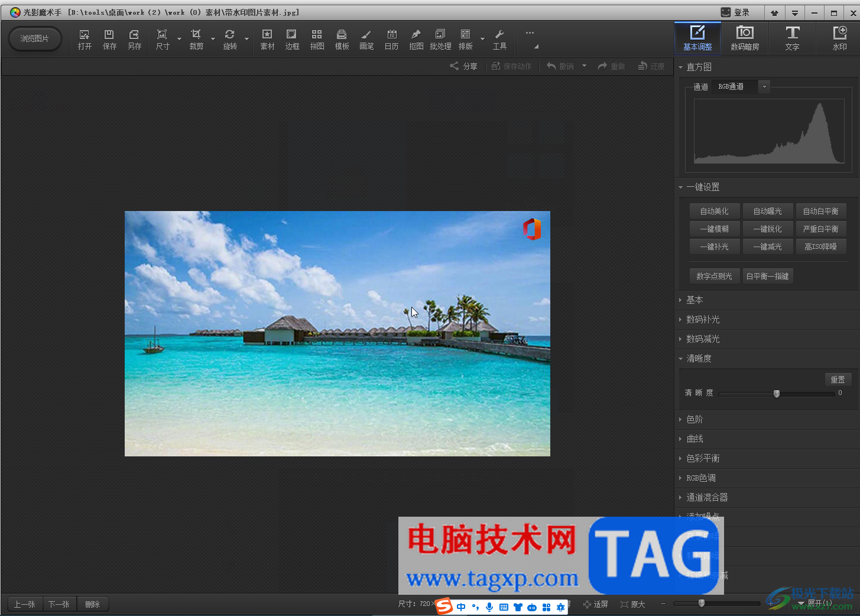Open 批处理 (Batch process) tool
This screenshot has height=616, width=860.
click(440, 40)
